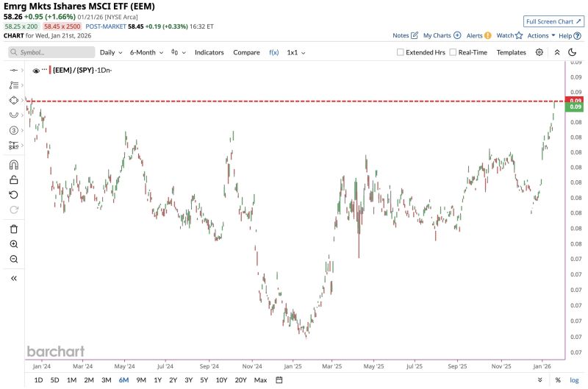The height and width of the screenshot is (389, 588).
Task: Open the Indicators menu
Action: [x=209, y=52]
